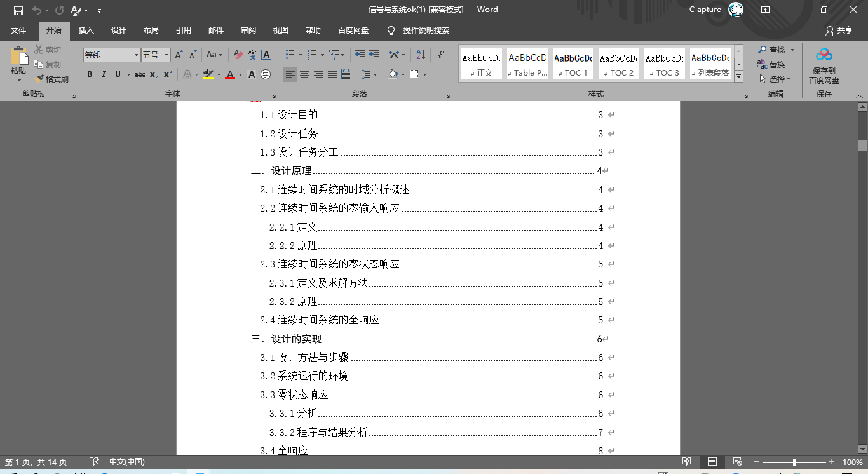Open the line spacing dropdown

click(x=369, y=74)
